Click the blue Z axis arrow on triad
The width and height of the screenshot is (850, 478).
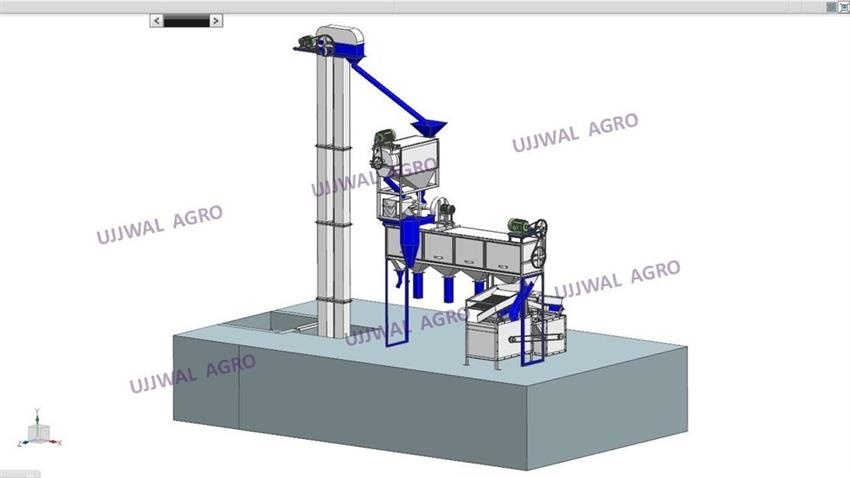[24, 442]
